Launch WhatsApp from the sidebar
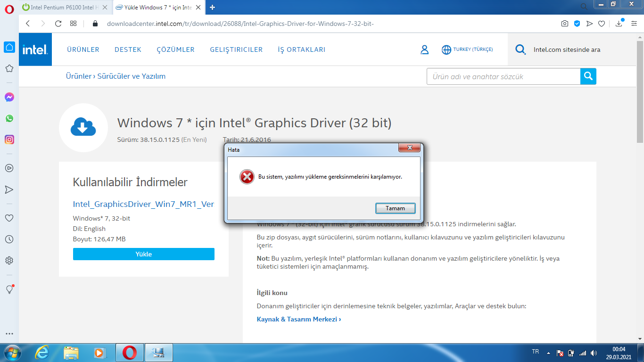This screenshot has height=362, width=644. click(9, 118)
